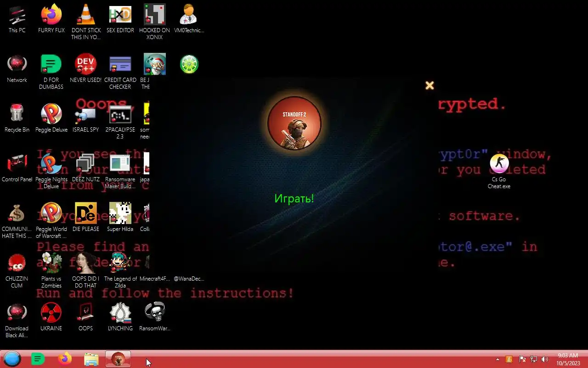Click the green Играть! play button
588x368 pixels.
click(294, 199)
